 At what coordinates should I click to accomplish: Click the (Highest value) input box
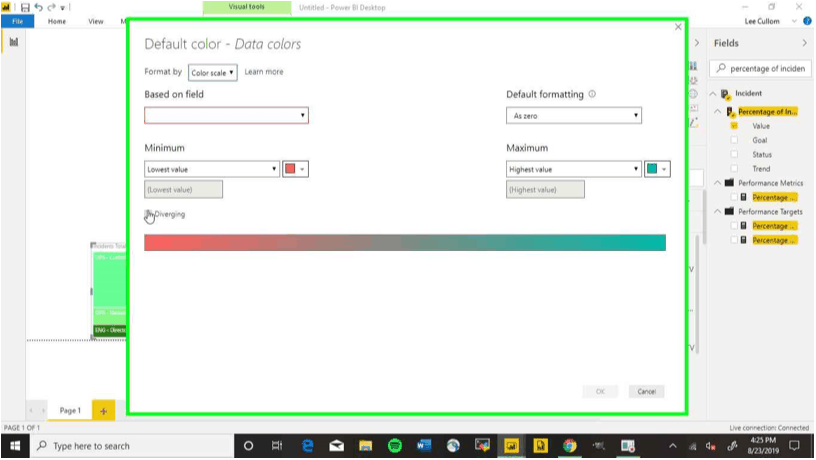coord(545,189)
